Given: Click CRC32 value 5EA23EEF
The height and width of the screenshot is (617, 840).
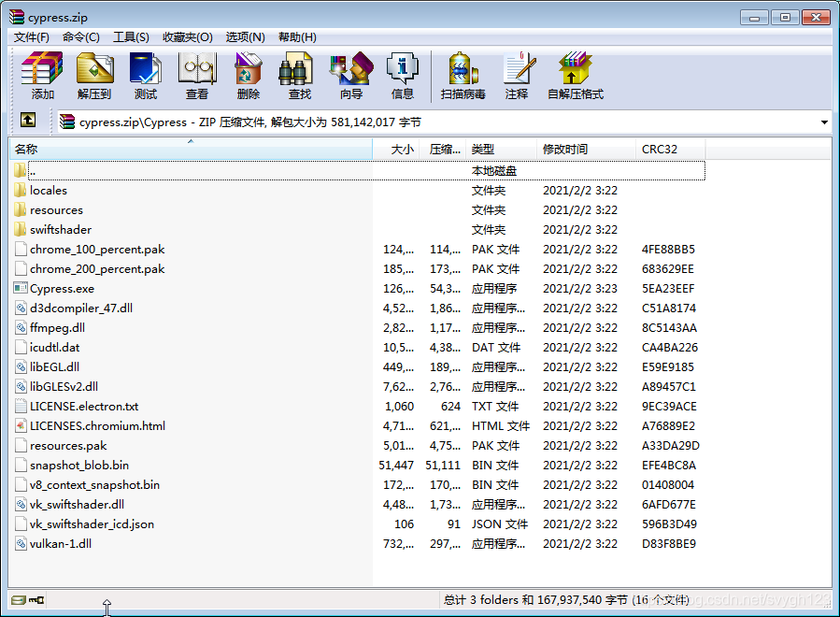Looking at the screenshot, I should click(668, 288).
